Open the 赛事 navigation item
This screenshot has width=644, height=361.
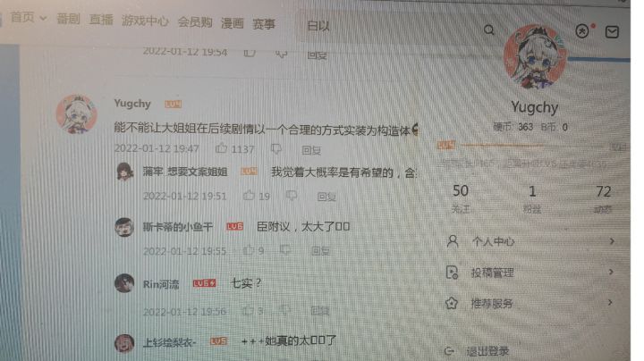[263, 24]
